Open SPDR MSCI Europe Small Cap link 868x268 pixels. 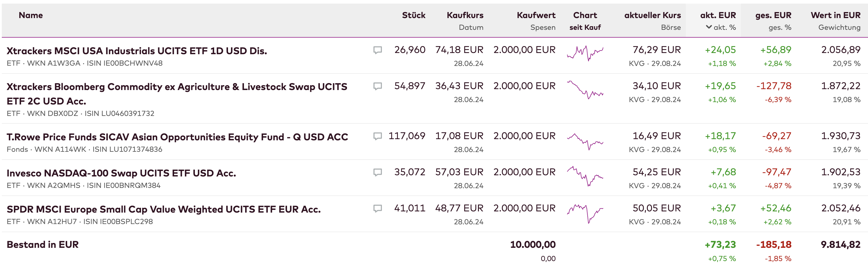[x=164, y=209]
